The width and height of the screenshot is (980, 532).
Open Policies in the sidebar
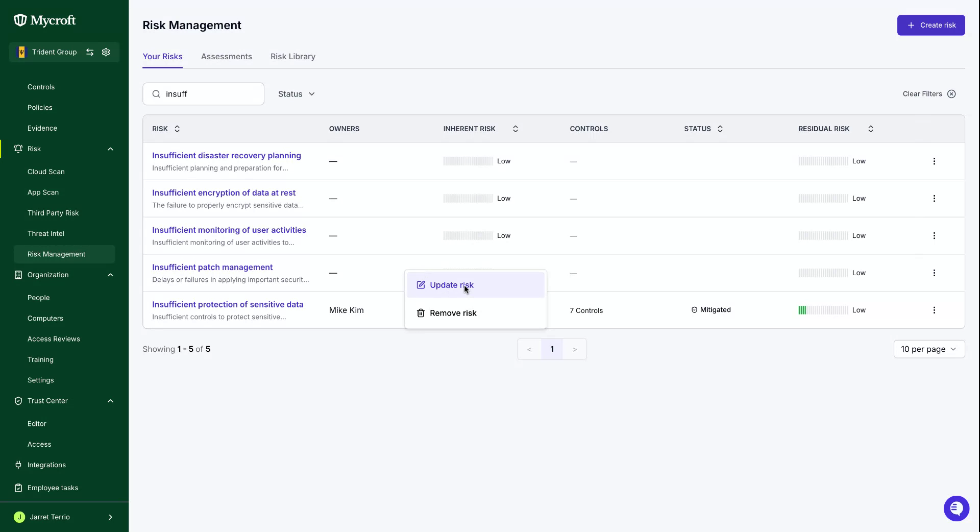[x=40, y=108]
